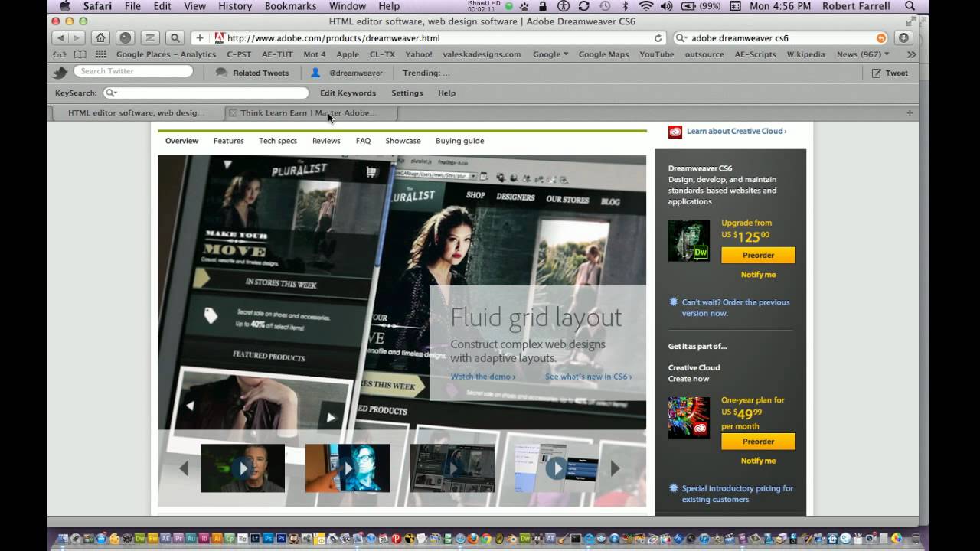980x551 pixels.
Task: Click the Time Machine clock icon
Action: coord(605,6)
